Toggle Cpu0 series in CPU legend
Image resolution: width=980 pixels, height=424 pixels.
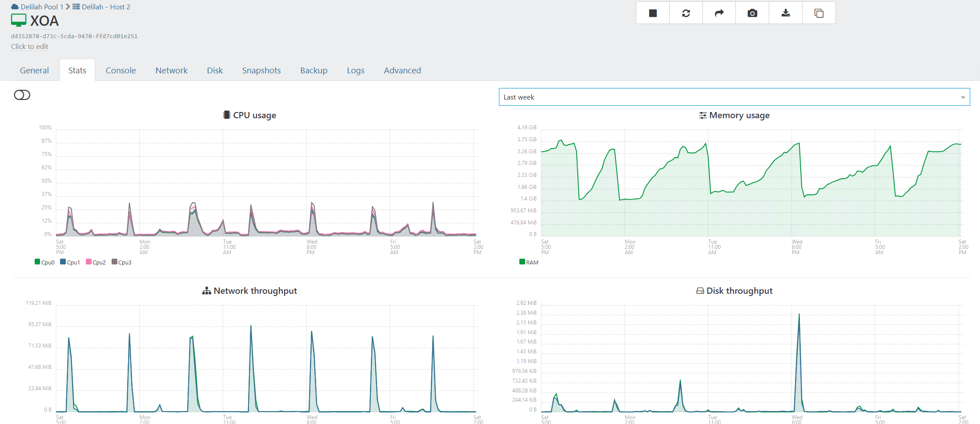(44, 262)
